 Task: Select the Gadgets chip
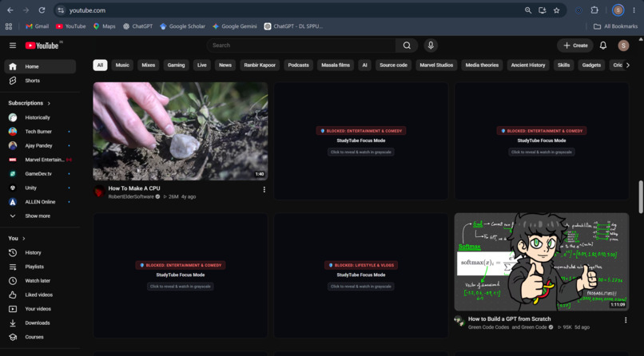pos(591,65)
